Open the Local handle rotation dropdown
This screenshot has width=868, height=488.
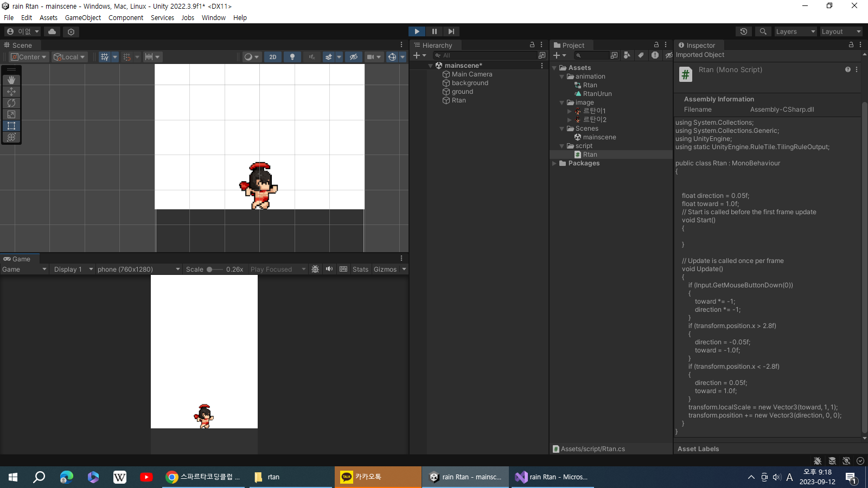69,57
